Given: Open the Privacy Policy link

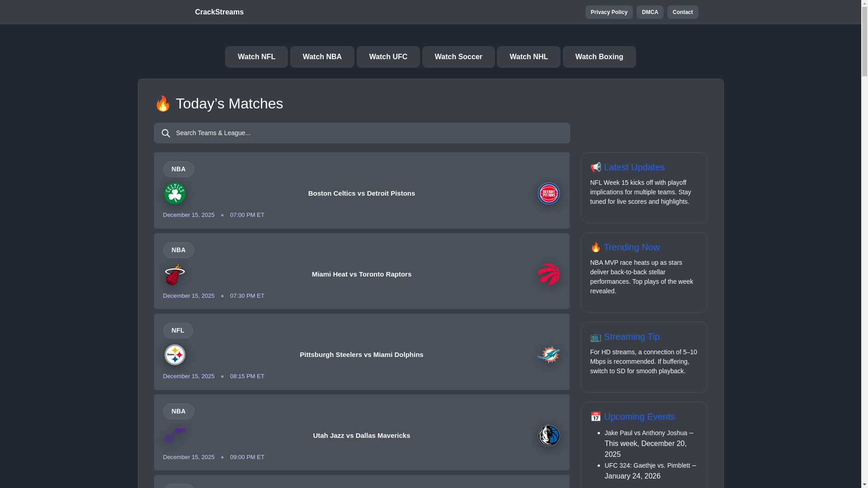Looking at the screenshot, I should pos(609,12).
